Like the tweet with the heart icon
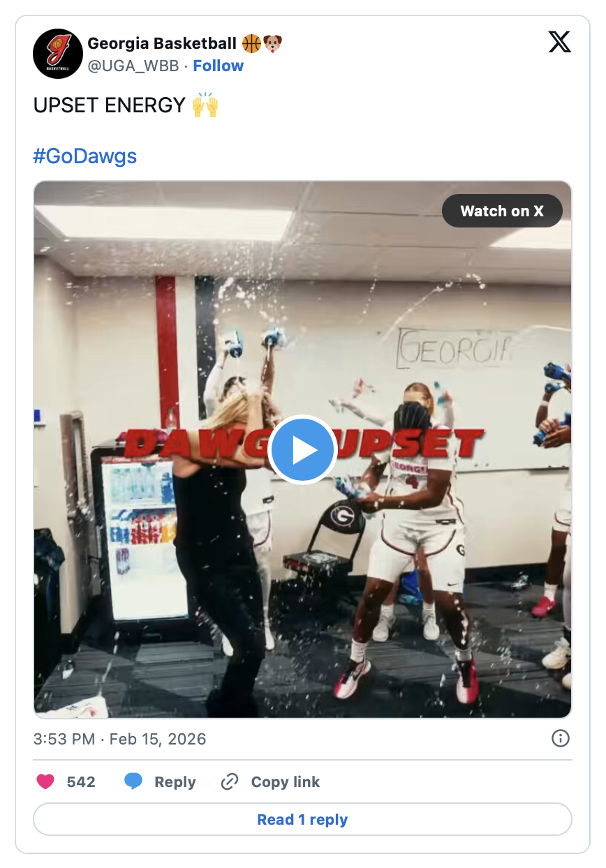Screen dimensions: 606x868 [45, 782]
